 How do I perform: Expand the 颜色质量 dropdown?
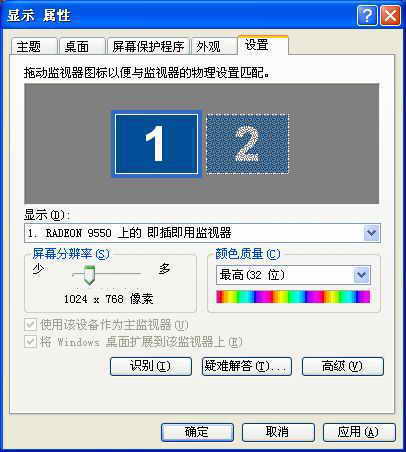click(362, 275)
